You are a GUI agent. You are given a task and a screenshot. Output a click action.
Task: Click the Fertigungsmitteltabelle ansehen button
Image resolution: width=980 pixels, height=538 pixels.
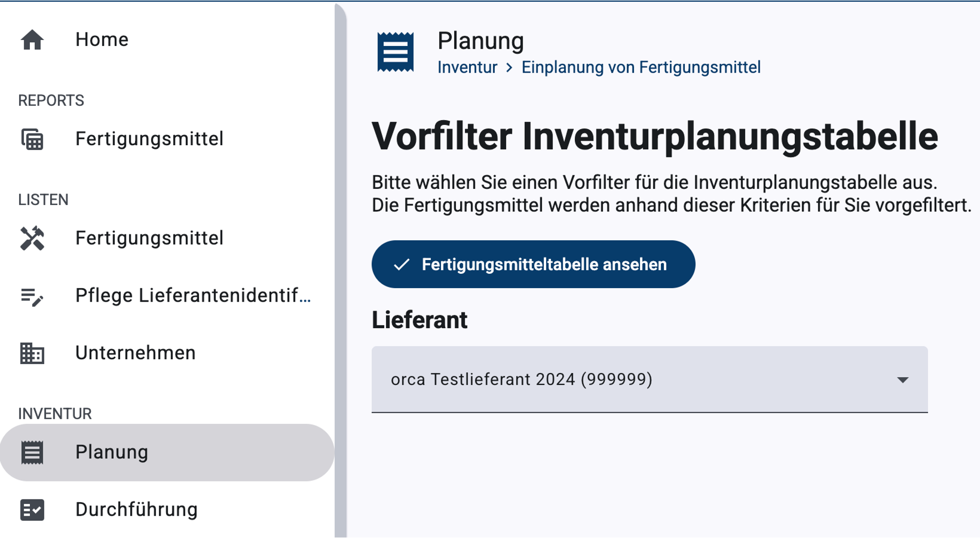[533, 264]
